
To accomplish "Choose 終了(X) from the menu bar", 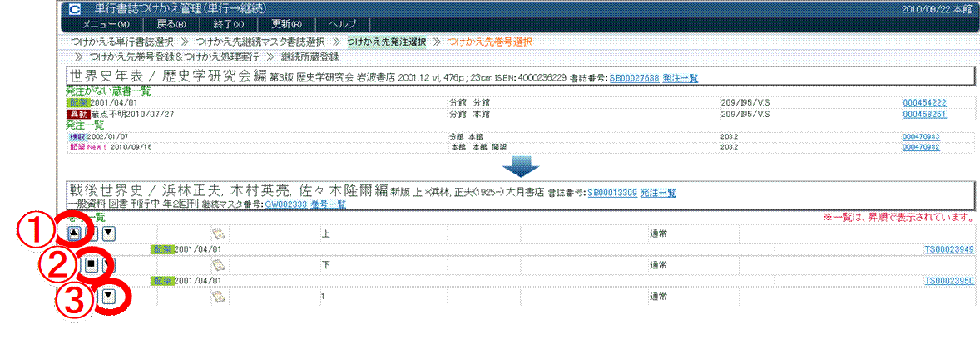I will (x=230, y=24).
